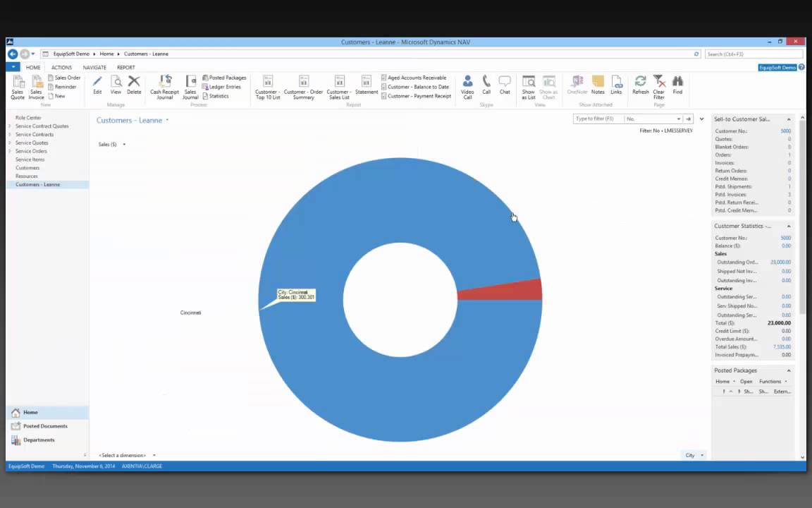Click the Show as Chart icon
Image resolution: width=812 pixels, height=508 pixels.
coord(549,87)
